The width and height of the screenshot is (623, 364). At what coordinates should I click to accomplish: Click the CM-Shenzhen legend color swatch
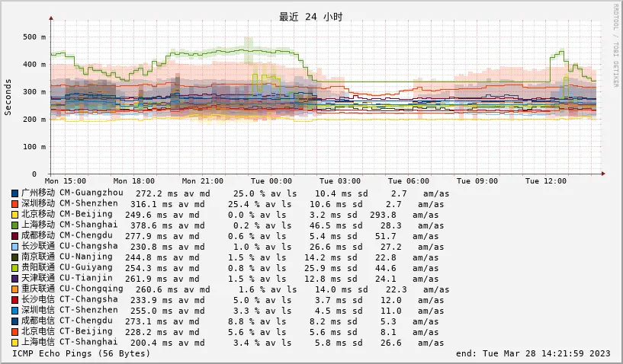tap(14, 204)
